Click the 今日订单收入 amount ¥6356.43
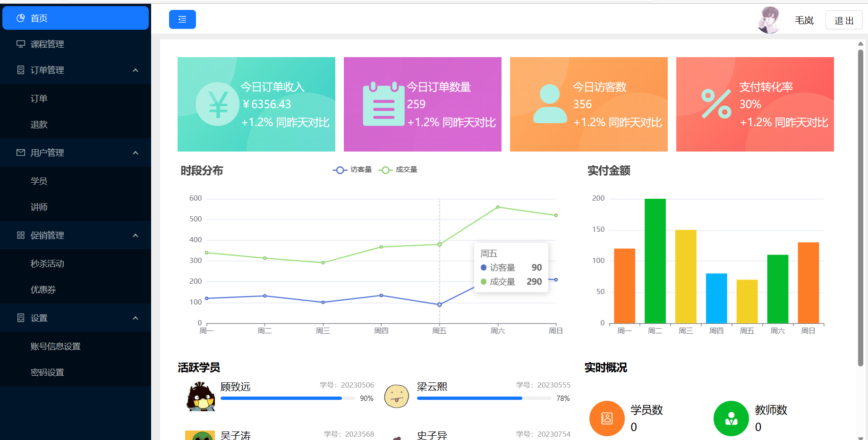Image resolution: width=868 pixels, height=440 pixels. click(x=266, y=104)
